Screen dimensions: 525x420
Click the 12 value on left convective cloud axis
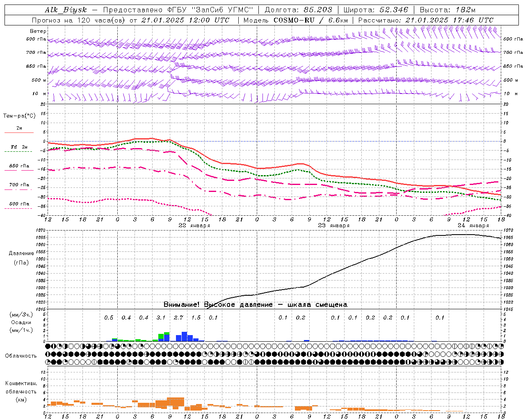pos(42,372)
